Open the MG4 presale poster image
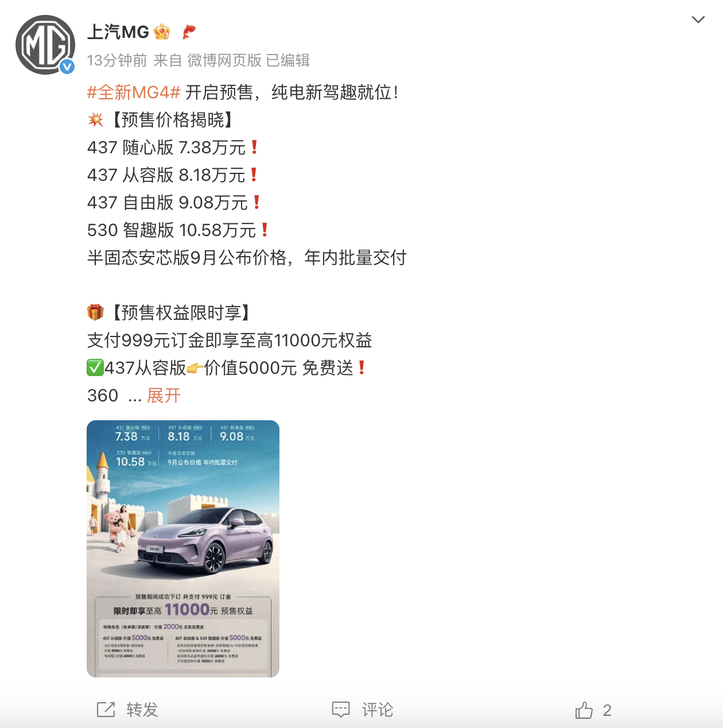Screen dimensions: 723x728 point(183,549)
